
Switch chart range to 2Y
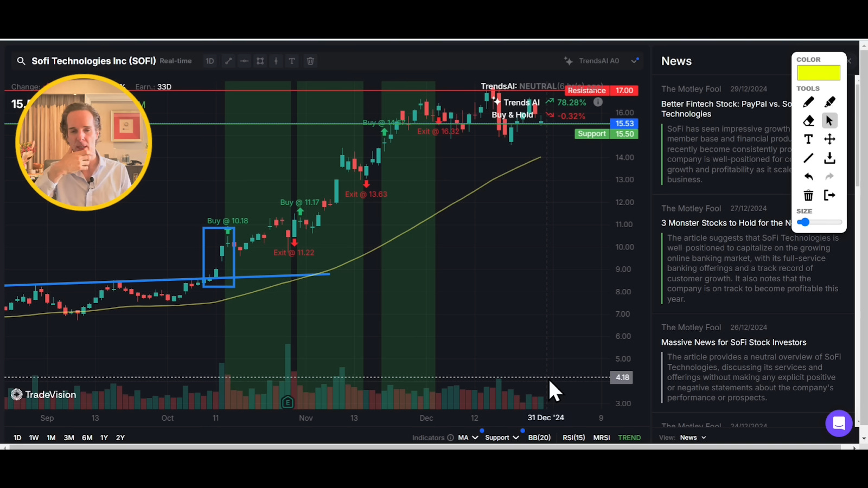pos(120,438)
